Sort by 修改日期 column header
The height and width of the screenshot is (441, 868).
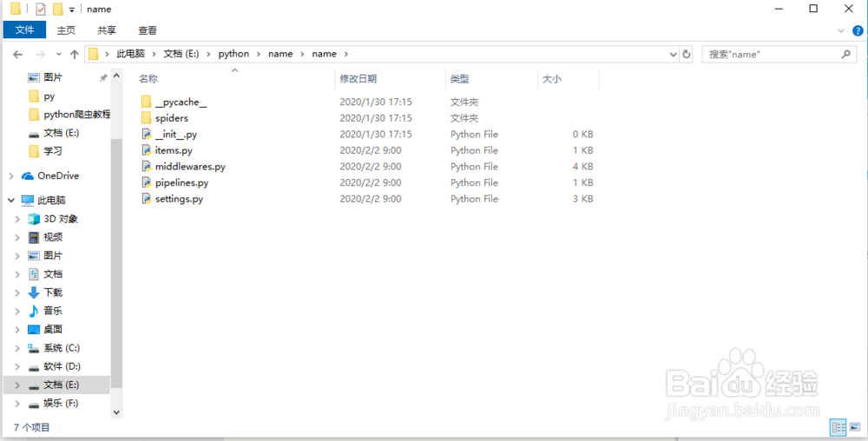click(x=358, y=79)
